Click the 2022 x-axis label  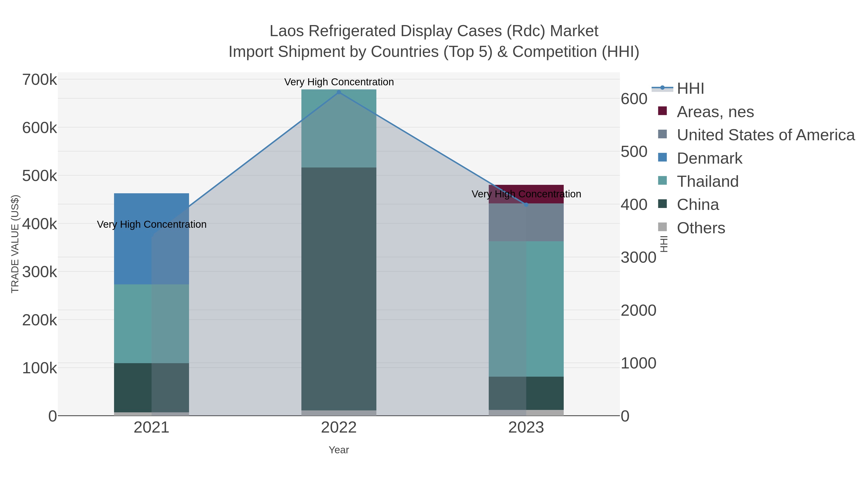click(x=339, y=428)
